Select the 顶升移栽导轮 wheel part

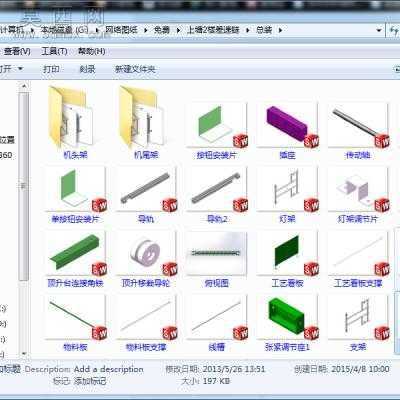tap(146, 259)
